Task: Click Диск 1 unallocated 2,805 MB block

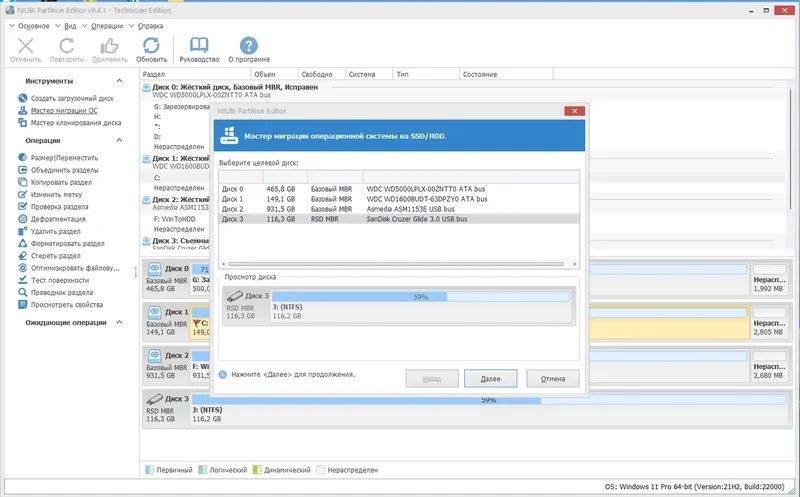Action: [x=769, y=322]
